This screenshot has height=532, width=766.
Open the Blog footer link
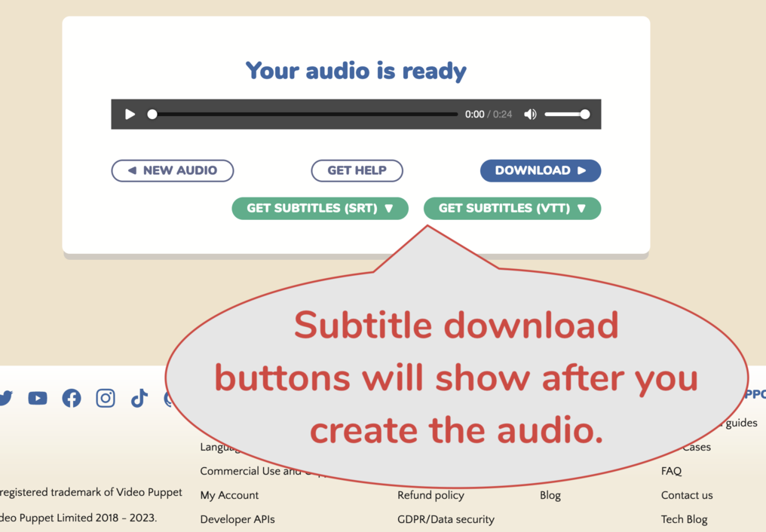click(x=550, y=495)
